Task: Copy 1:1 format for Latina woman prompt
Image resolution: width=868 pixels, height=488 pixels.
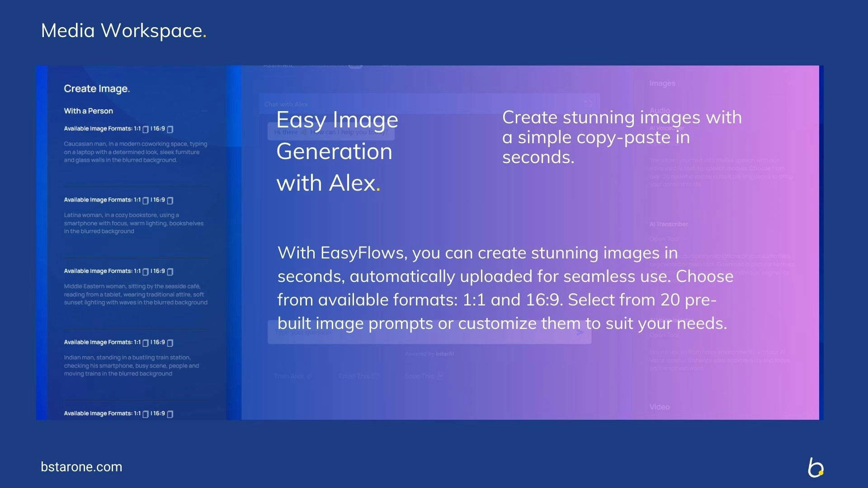Action: (x=146, y=200)
